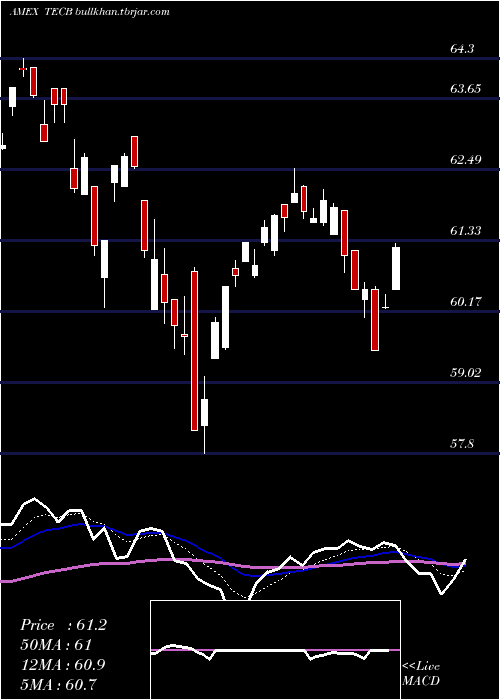Click the last white candlestick at right
Screen dimensions: 500x700
[x=396, y=268]
